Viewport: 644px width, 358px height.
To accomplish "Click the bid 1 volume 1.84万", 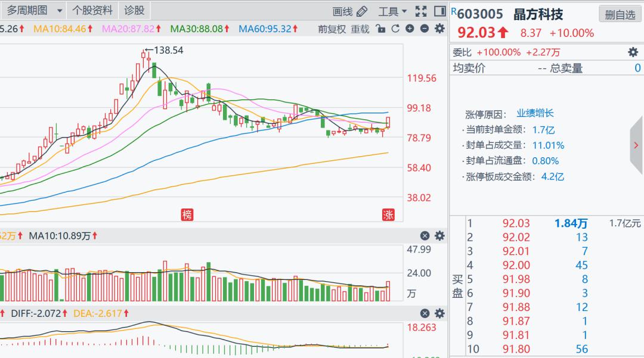I will [x=571, y=223].
